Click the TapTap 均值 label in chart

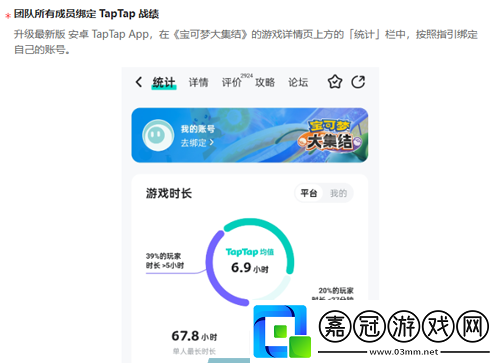250,252
